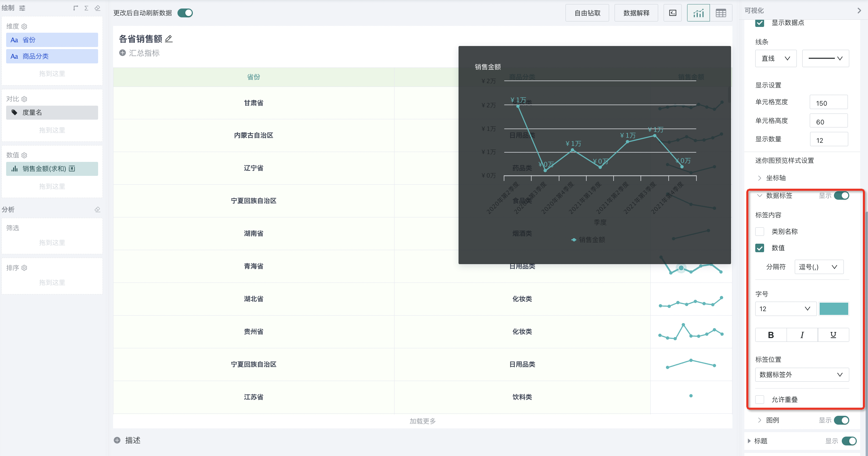Click the eraser icon in 分析 section

point(97,209)
